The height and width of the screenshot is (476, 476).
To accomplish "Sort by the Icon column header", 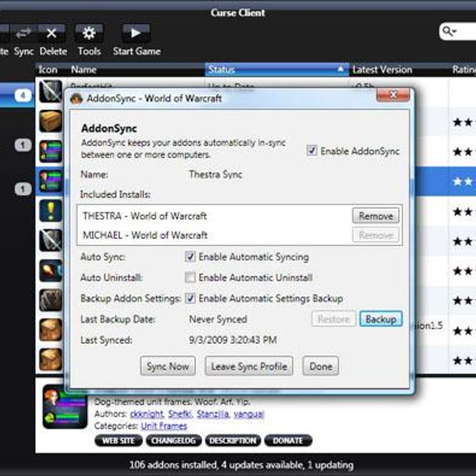I will tap(48, 70).
